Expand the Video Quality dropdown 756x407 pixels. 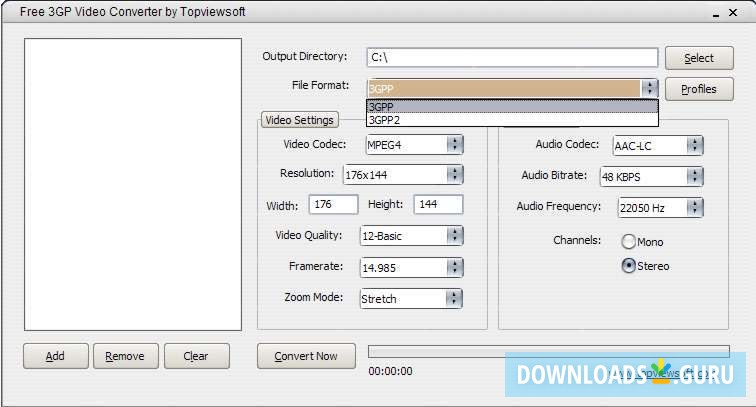454,236
